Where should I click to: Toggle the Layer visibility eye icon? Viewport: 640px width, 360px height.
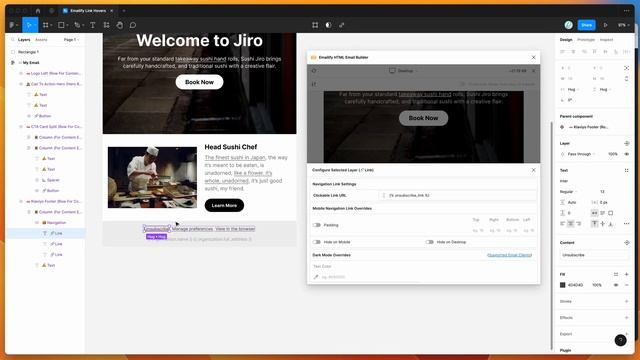coord(627,154)
